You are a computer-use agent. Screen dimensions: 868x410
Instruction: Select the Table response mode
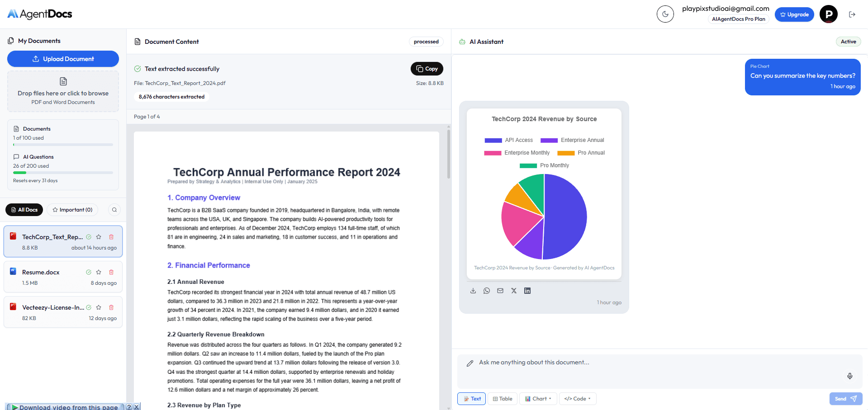tap(503, 399)
